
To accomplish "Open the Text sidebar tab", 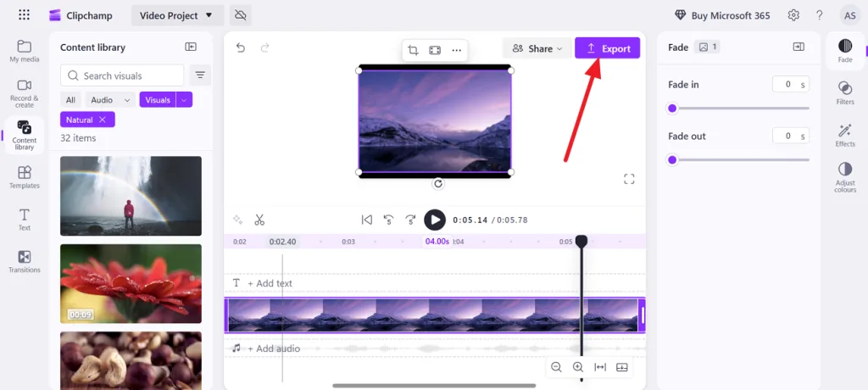I will [25, 220].
